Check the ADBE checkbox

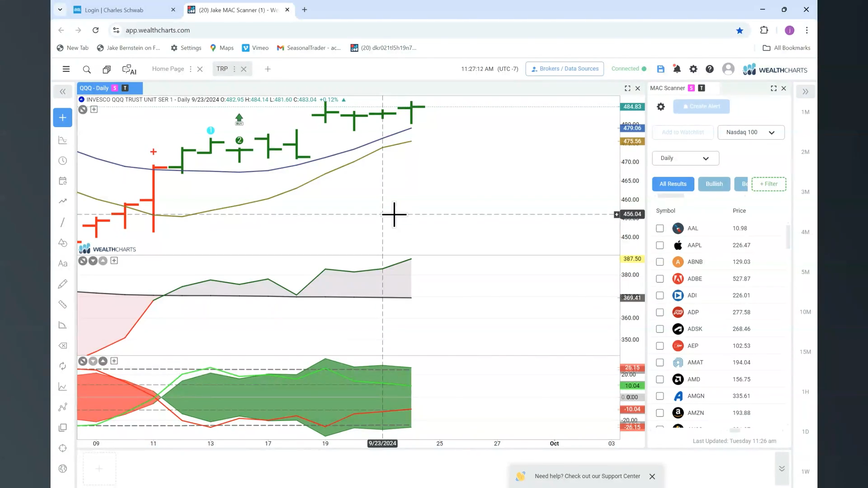(x=660, y=279)
